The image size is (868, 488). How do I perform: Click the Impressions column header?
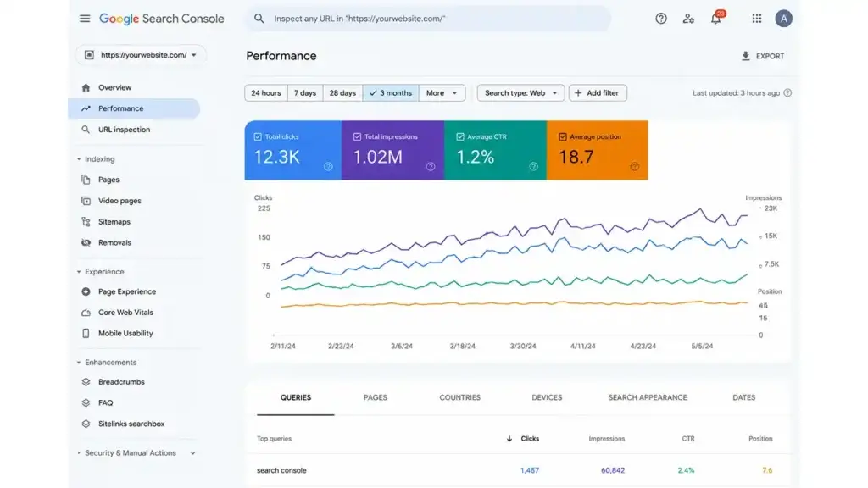(x=607, y=439)
